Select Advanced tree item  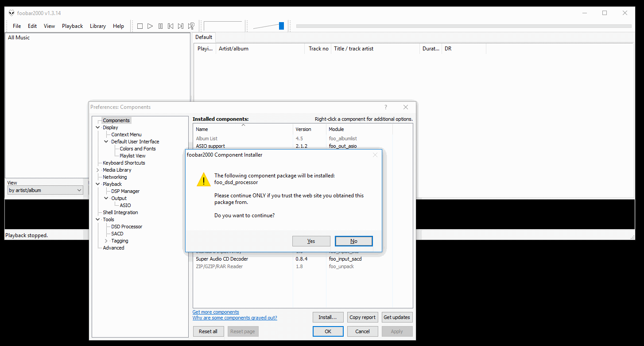coord(113,248)
